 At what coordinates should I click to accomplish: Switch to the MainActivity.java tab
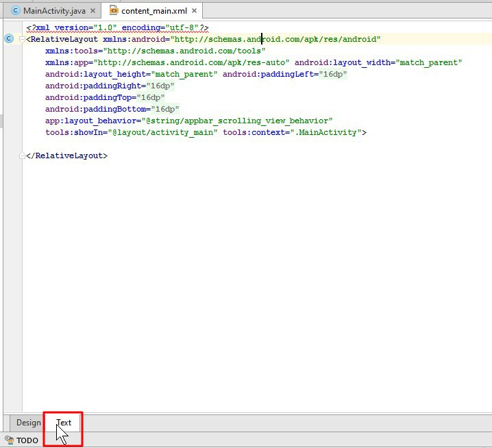[x=53, y=11]
